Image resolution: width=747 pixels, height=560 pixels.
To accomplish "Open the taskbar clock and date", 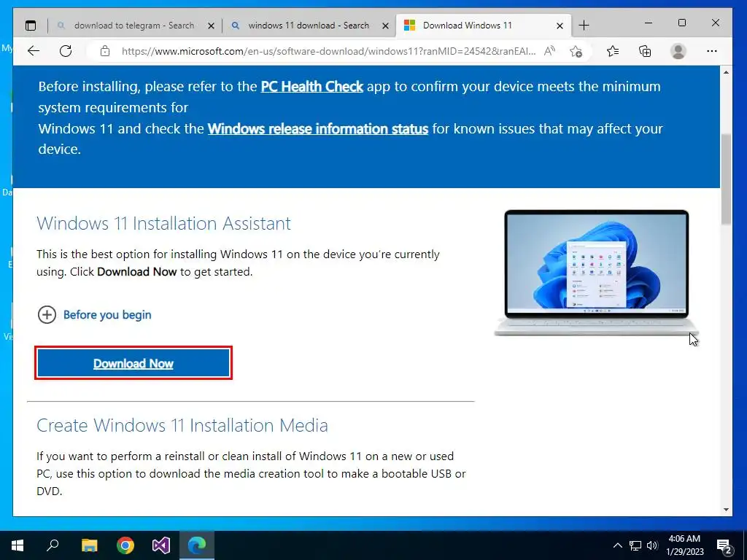I will click(x=684, y=545).
